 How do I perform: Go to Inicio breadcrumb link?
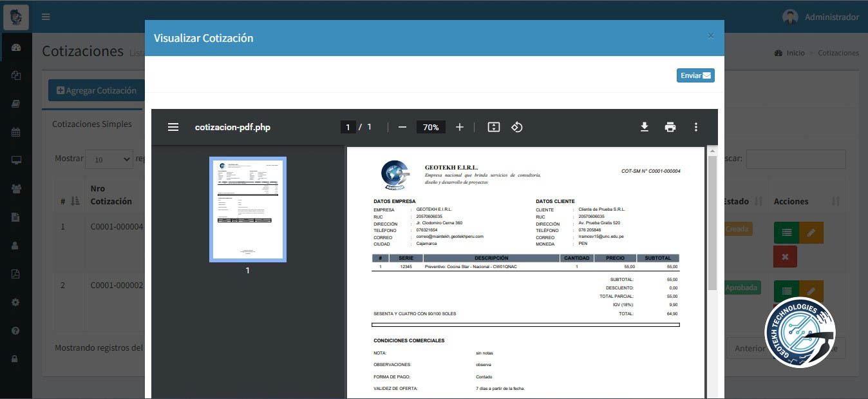point(795,53)
